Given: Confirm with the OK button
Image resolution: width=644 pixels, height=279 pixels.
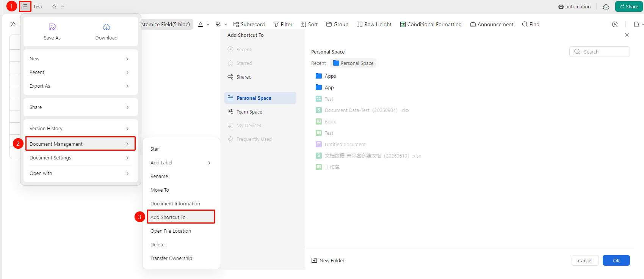Looking at the screenshot, I should click(616, 261).
